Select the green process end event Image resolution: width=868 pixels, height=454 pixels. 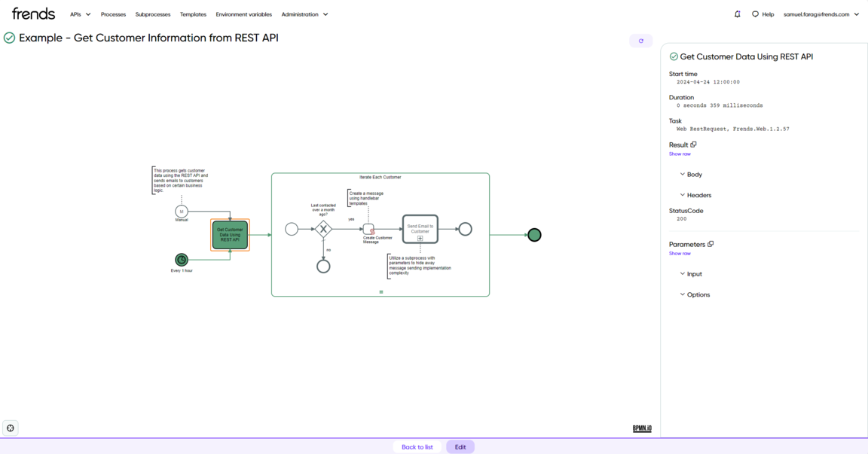[x=534, y=235]
